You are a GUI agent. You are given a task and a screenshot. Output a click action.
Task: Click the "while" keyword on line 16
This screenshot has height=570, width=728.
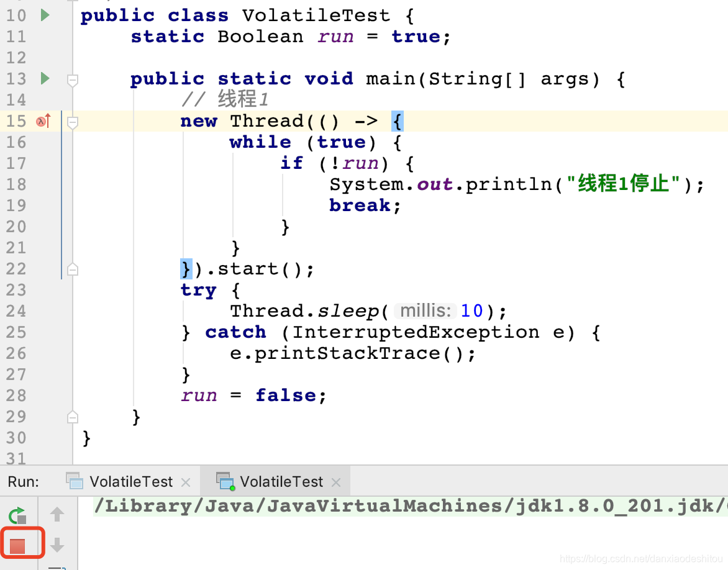[x=260, y=142]
